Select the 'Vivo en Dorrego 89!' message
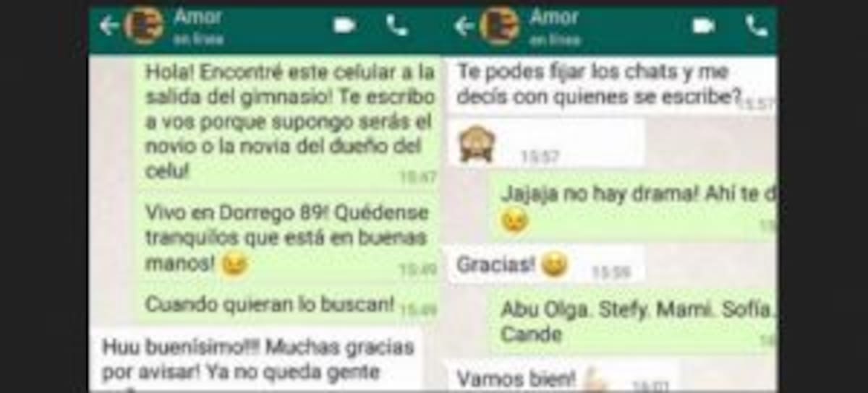 pos(288,238)
